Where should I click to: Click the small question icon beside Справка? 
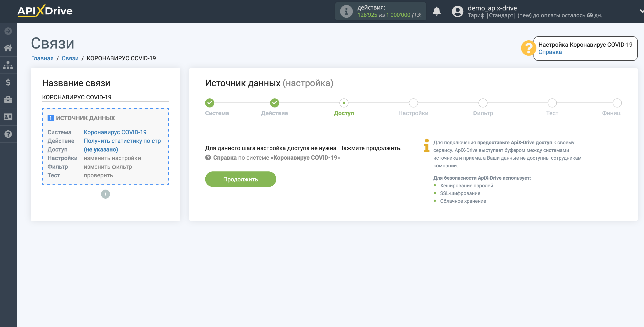click(208, 158)
